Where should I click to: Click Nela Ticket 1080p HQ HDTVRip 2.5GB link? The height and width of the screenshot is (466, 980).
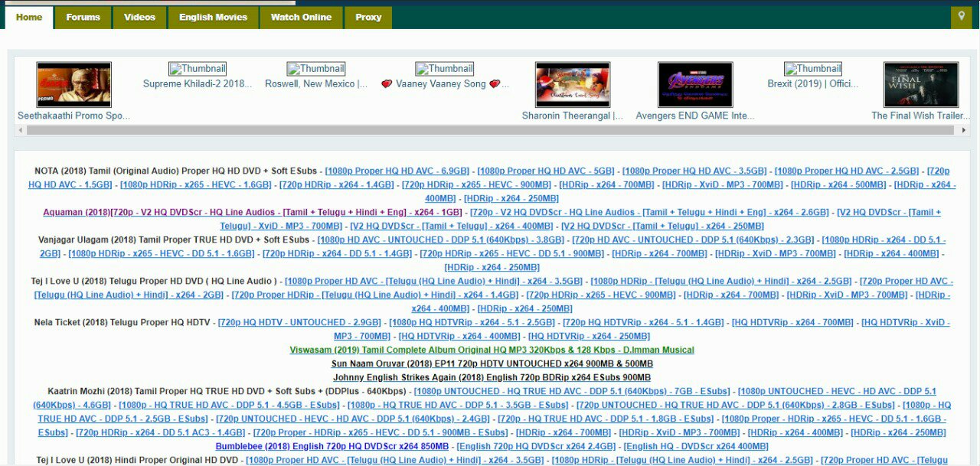pyautogui.click(x=472, y=323)
